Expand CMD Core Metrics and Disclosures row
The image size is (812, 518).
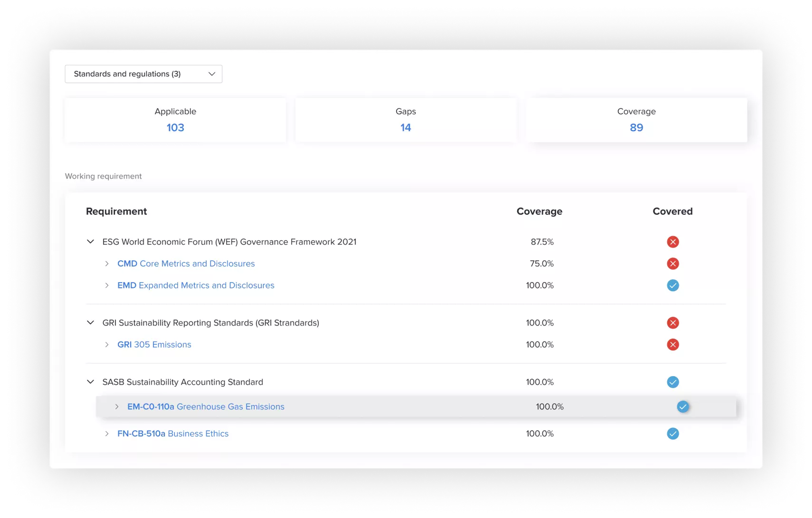click(x=107, y=264)
